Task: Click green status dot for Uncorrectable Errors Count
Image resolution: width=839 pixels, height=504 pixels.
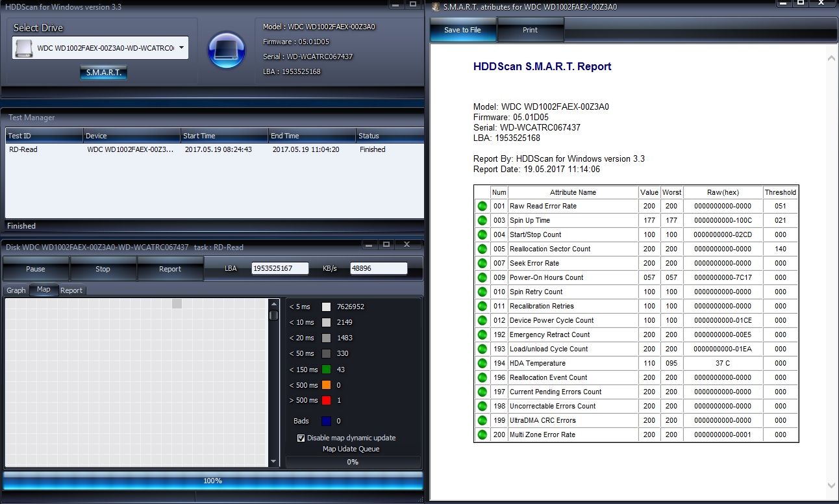Action: [482, 406]
